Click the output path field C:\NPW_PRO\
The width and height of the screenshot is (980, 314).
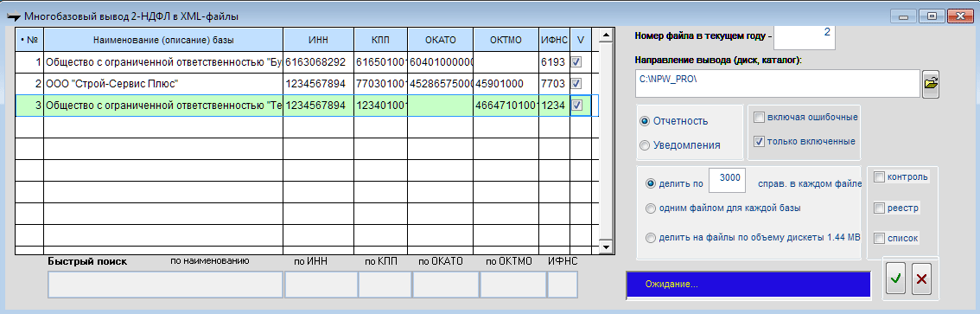tap(778, 83)
